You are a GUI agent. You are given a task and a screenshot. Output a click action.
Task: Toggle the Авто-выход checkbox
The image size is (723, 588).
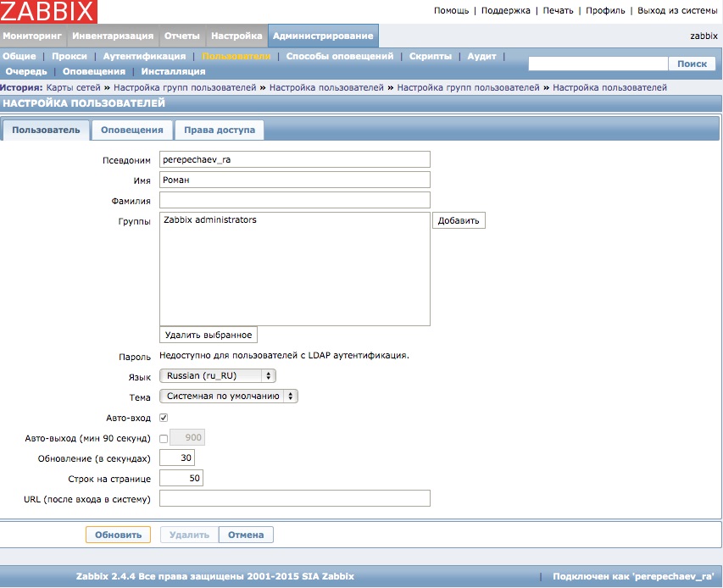coord(164,438)
